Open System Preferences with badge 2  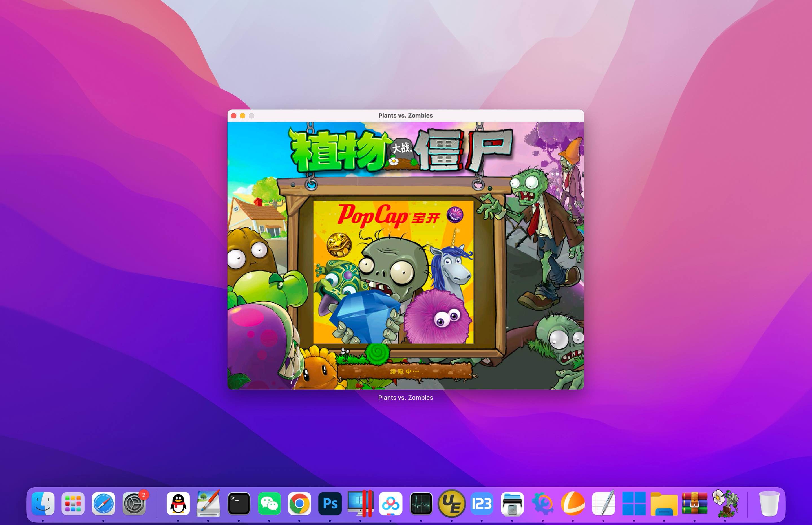pos(134,504)
